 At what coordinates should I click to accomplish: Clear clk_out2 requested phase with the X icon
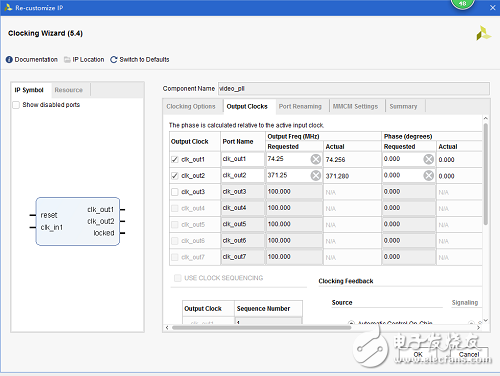(429, 175)
